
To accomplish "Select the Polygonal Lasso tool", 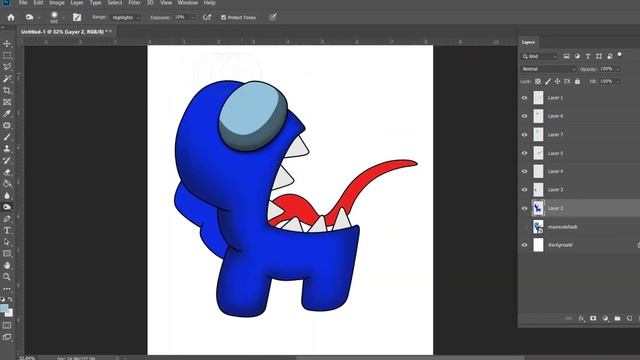I will (x=7, y=67).
